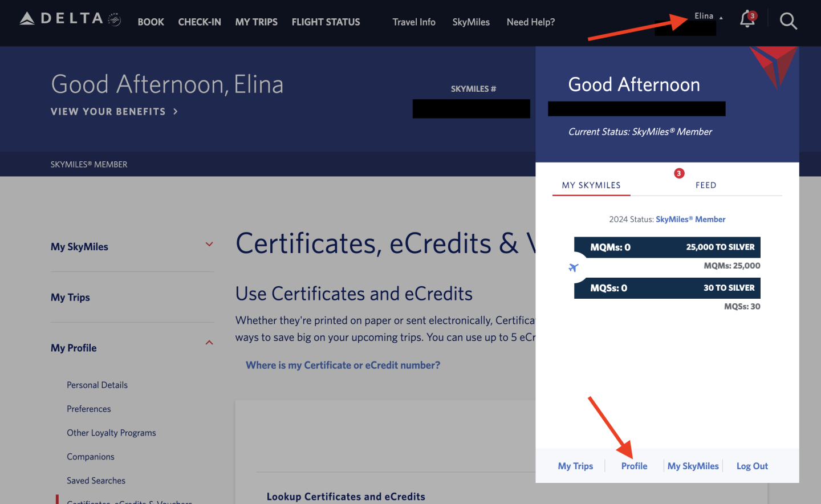The width and height of the screenshot is (821, 504).
Task: Open MY TRIPS in top navigation
Action: pos(257,22)
